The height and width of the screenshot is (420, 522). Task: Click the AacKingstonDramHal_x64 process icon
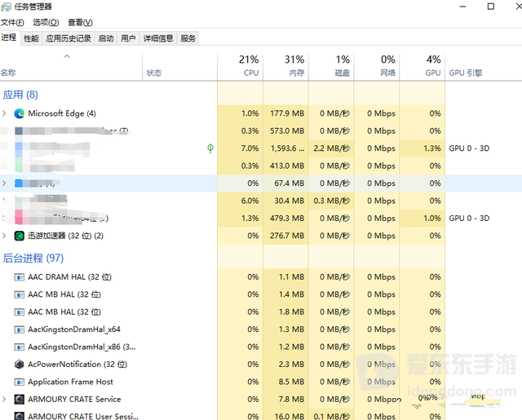tap(20, 329)
